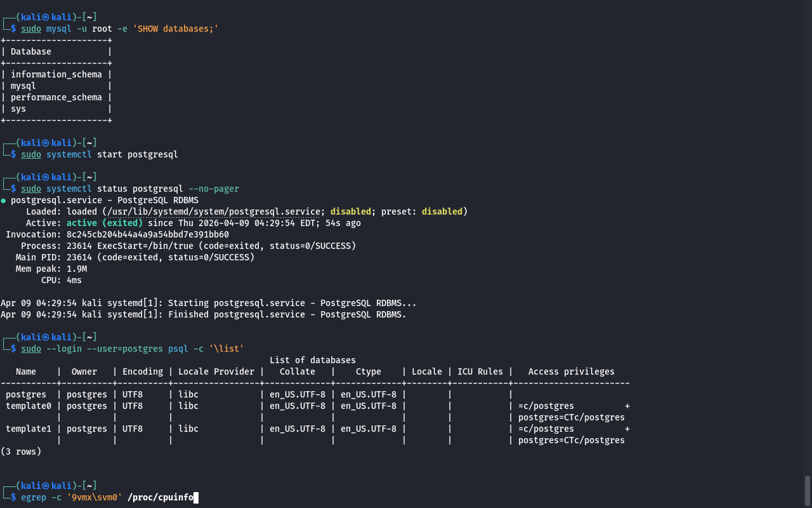Click the 'List of databases' title
Viewport: 812px width, 508px height.
click(312, 360)
